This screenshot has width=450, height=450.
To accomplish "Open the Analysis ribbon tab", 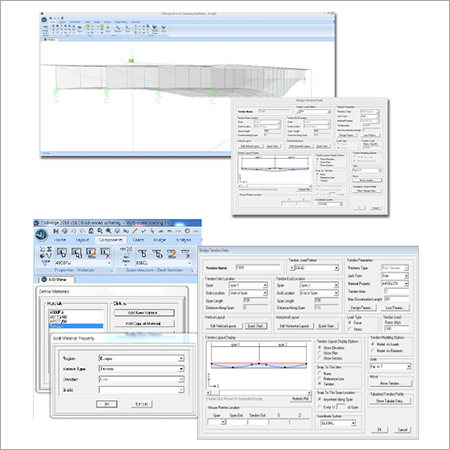I will pos(183,240).
